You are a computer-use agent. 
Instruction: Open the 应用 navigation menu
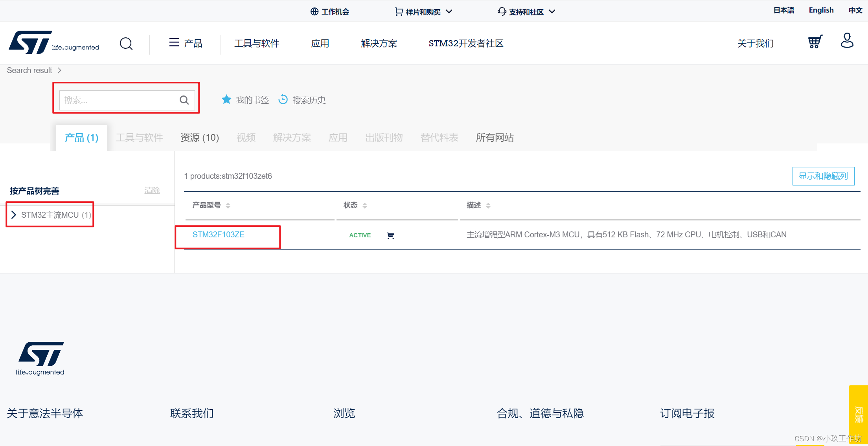(x=320, y=43)
